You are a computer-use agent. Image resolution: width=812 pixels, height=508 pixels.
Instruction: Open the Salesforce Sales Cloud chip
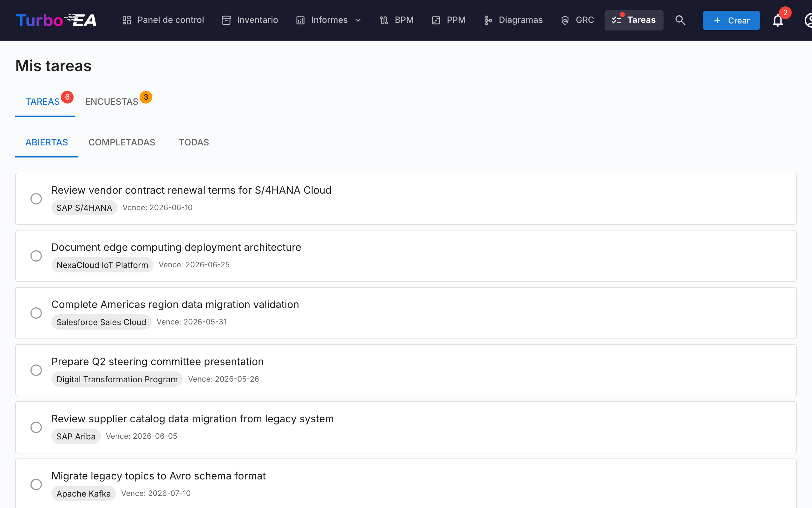[101, 322]
